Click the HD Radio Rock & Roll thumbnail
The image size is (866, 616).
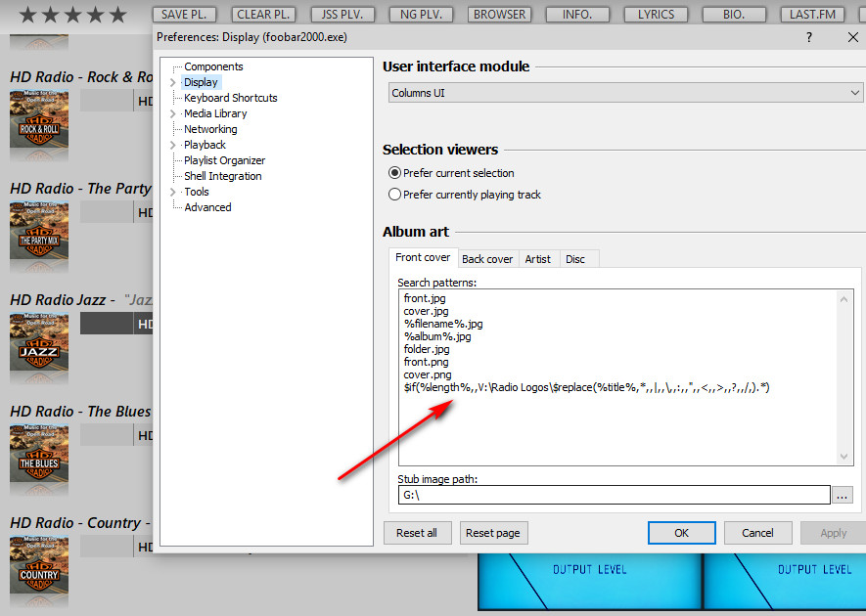[39, 125]
